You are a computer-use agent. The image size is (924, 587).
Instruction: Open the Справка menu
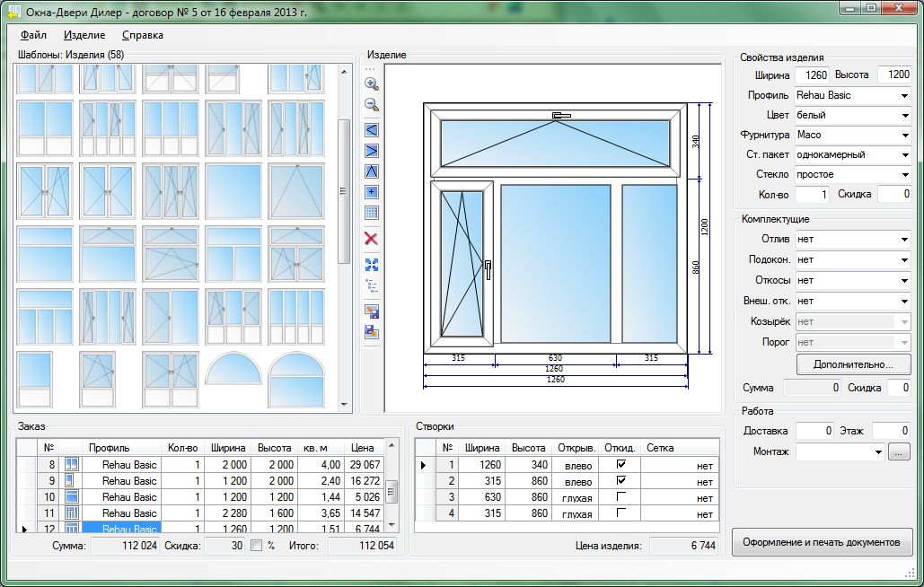[x=143, y=35]
